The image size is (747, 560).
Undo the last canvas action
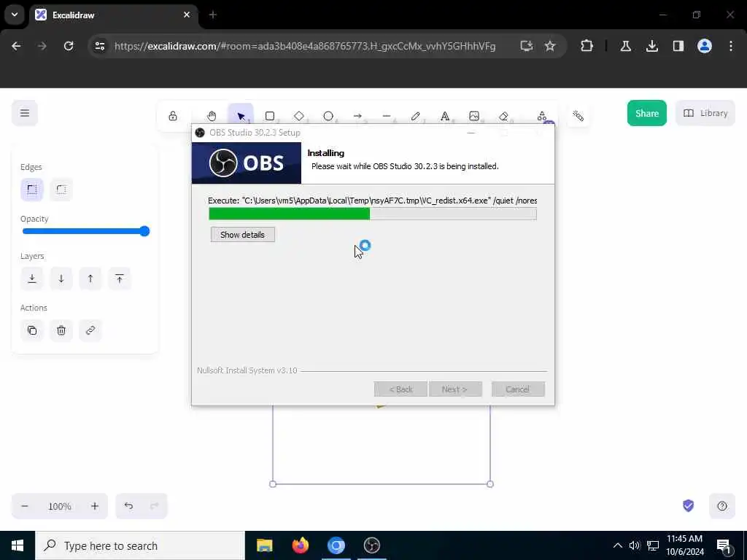click(128, 506)
